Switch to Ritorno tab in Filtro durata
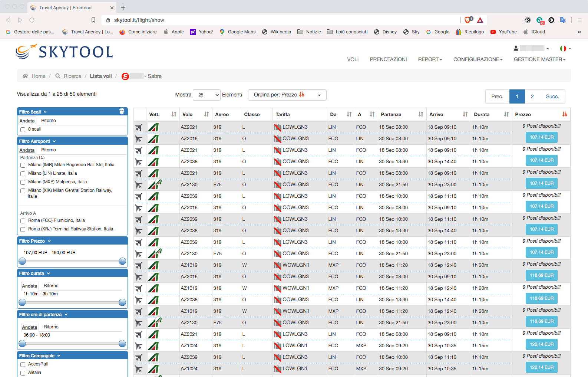Image resolution: width=588 pixels, height=377 pixels. point(51,286)
